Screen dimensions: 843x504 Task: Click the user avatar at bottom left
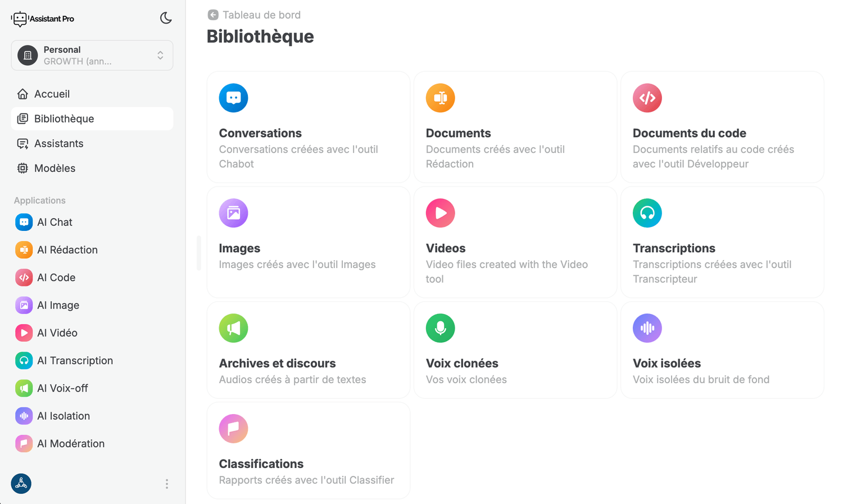pyautogui.click(x=21, y=484)
